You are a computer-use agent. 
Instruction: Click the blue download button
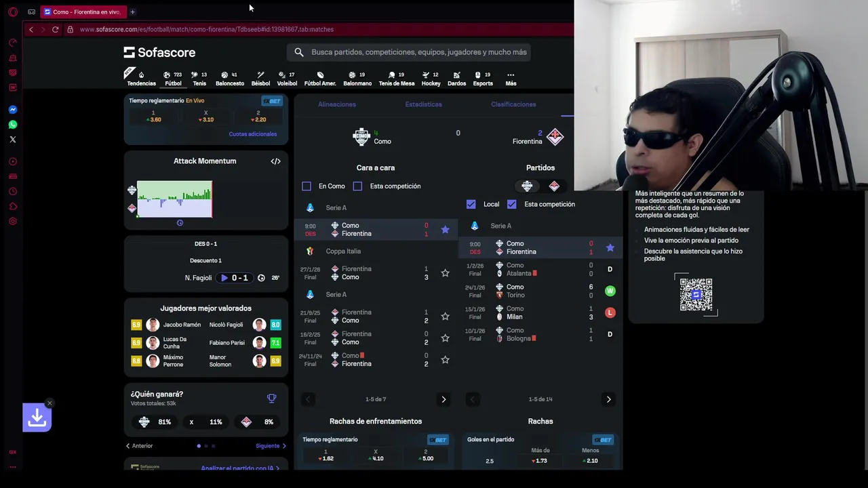tap(37, 418)
